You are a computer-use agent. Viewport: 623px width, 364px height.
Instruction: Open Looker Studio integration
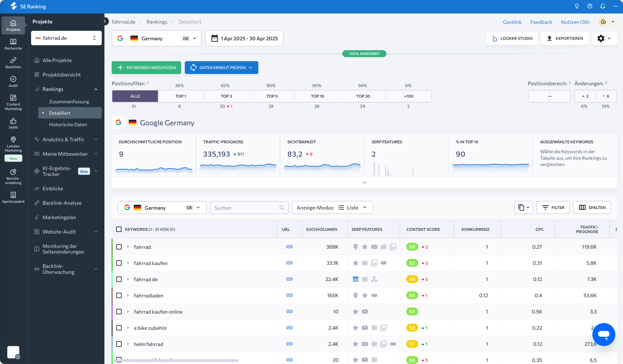(512, 38)
